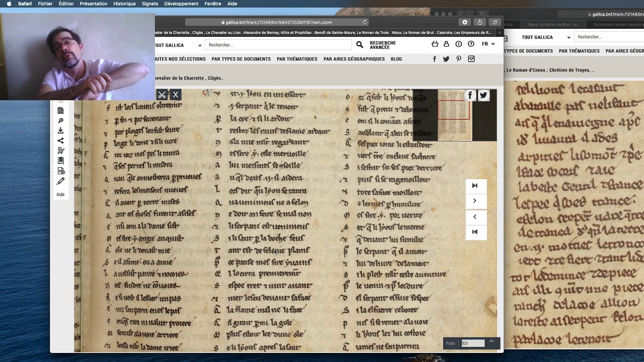Image resolution: width=644 pixels, height=362 pixels.
Task: Go to the last page of the manuscript
Action: coord(474,186)
